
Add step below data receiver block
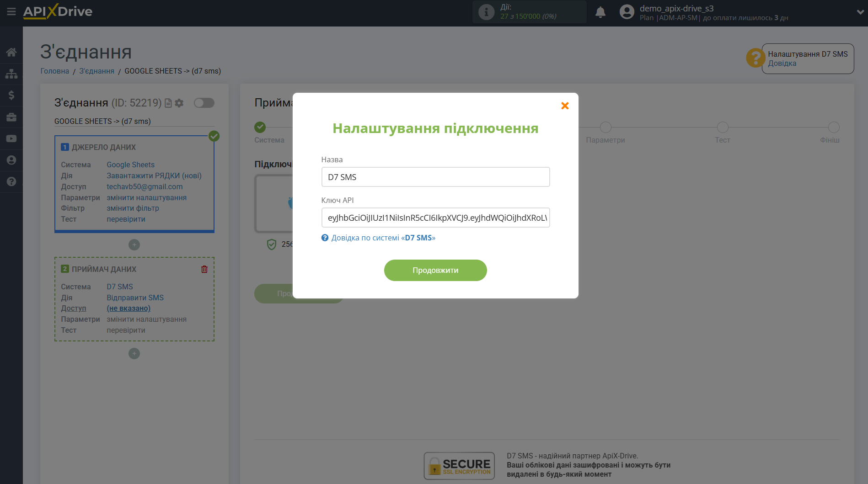point(134,354)
